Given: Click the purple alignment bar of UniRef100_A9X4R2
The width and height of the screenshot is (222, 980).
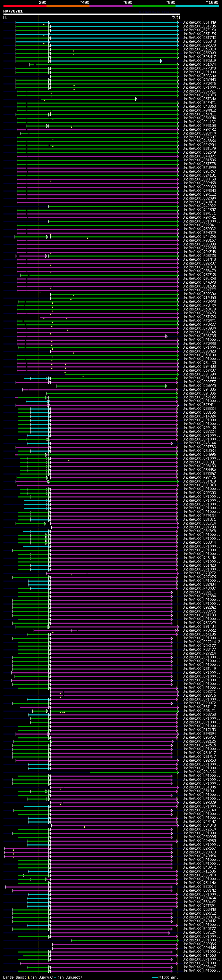Looking at the screenshot, I should 98,130.
